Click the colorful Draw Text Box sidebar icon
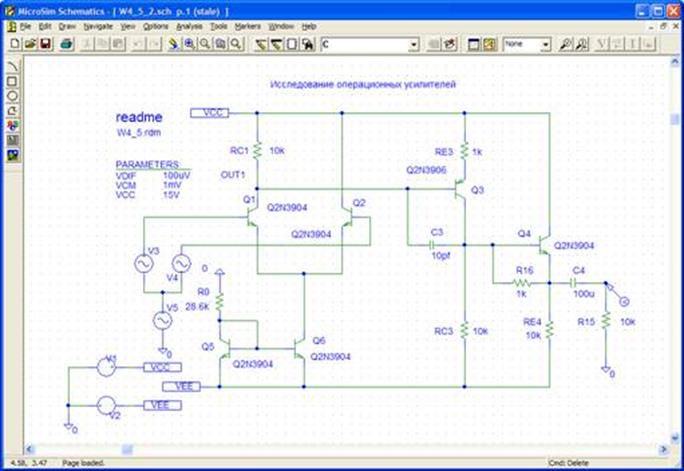Viewport: 684px width, 471px height. (13, 126)
